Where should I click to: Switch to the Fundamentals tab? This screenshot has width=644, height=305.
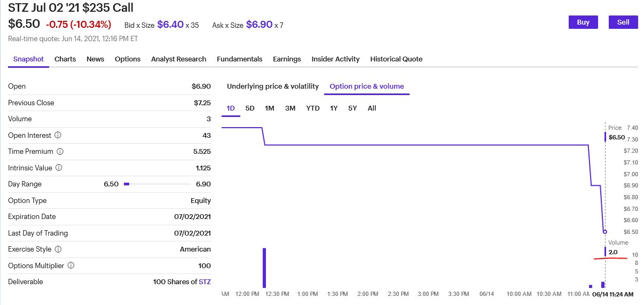click(x=240, y=59)
